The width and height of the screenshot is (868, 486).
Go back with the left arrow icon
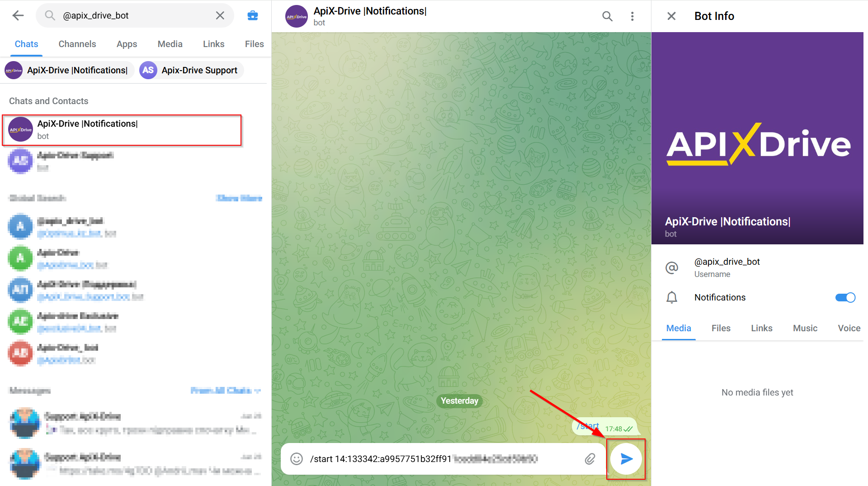[18, 15]
